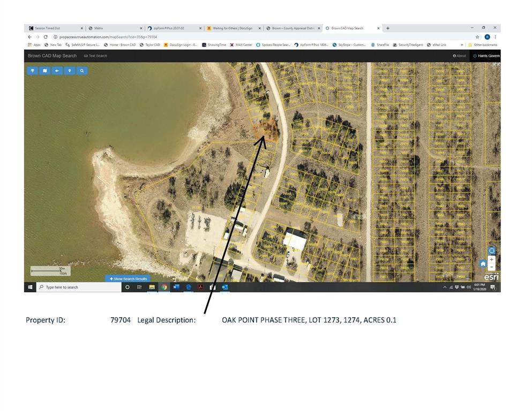Open the Harris Govern menu
This screenshot has height=411, width=532.
click(x=486, y=56)
